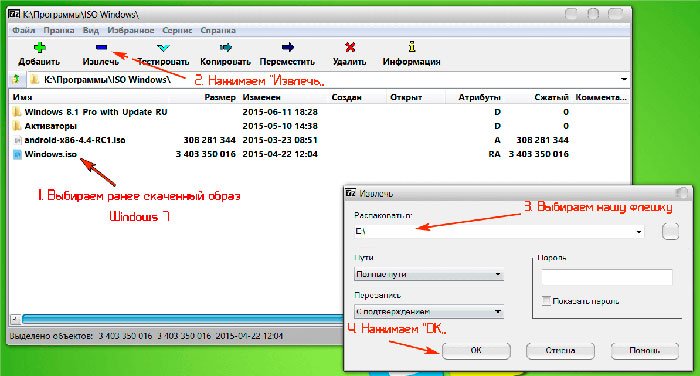Confirm extraction with the OK button

pyautogui.click(x=476, y=351)
